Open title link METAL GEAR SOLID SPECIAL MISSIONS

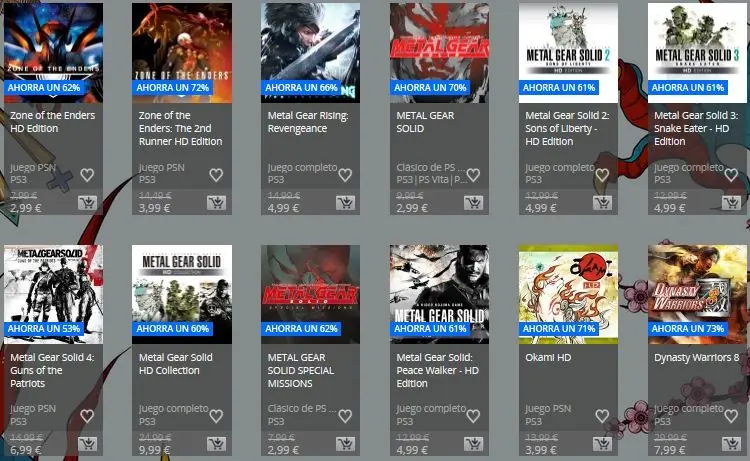coord(301,370)
